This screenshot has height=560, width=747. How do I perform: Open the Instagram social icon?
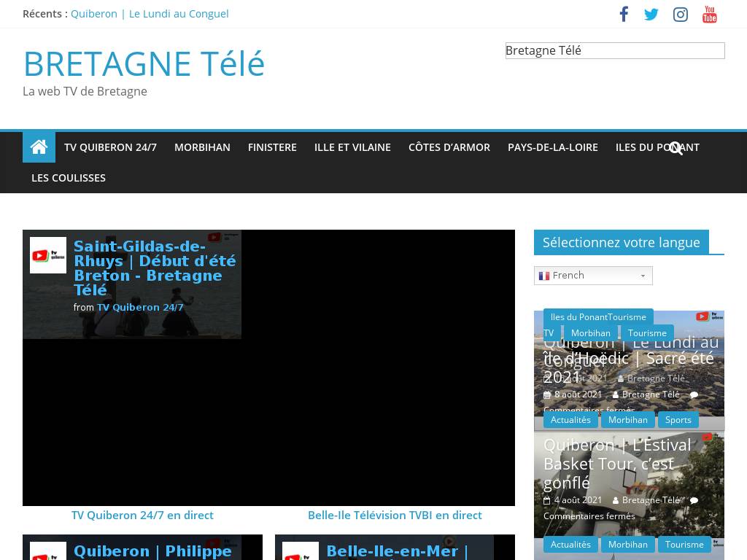pyautogui.click(x=681, y=15)
